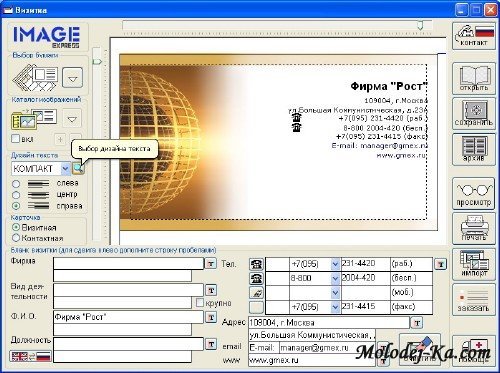Select the слева text alignment radio
Image resolution: width=500 pixels, height=373 pixels.
click(16, 184)
